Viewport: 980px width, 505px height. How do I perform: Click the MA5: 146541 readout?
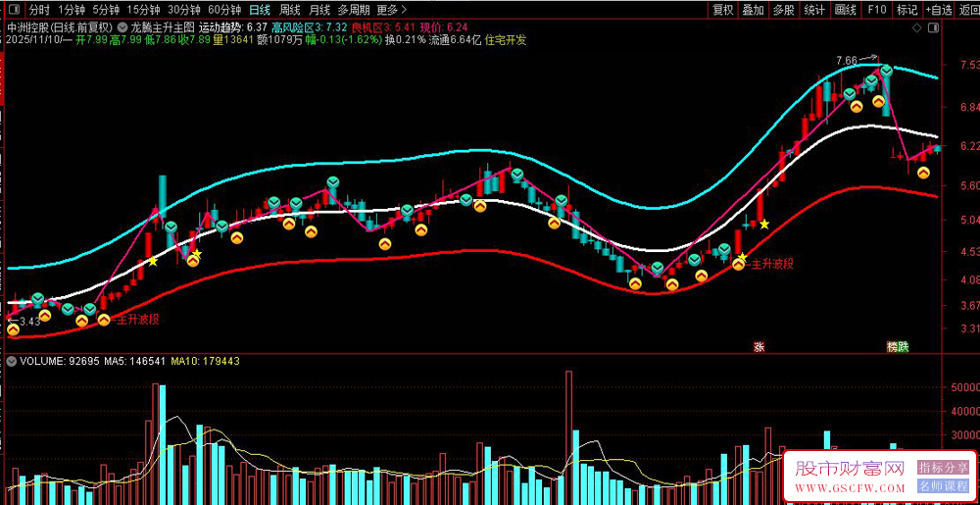[x=134, y=361]
